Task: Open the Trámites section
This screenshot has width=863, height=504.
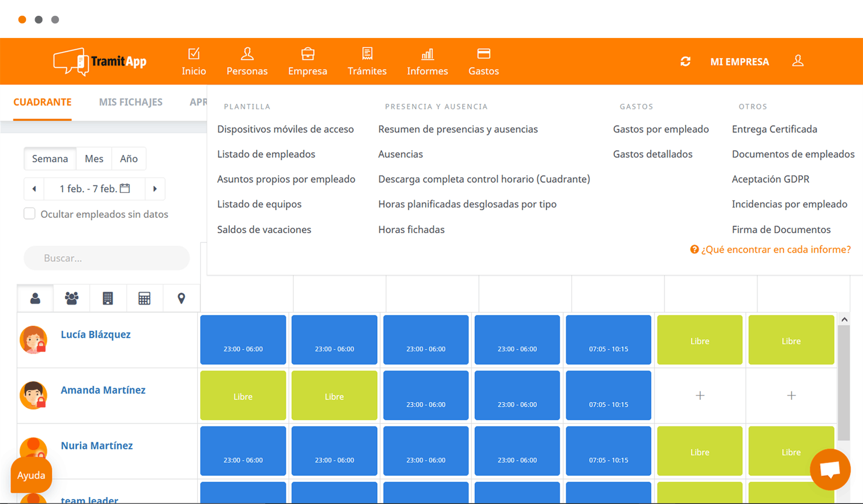Action: pyautogui.click(x=367, y=62)
